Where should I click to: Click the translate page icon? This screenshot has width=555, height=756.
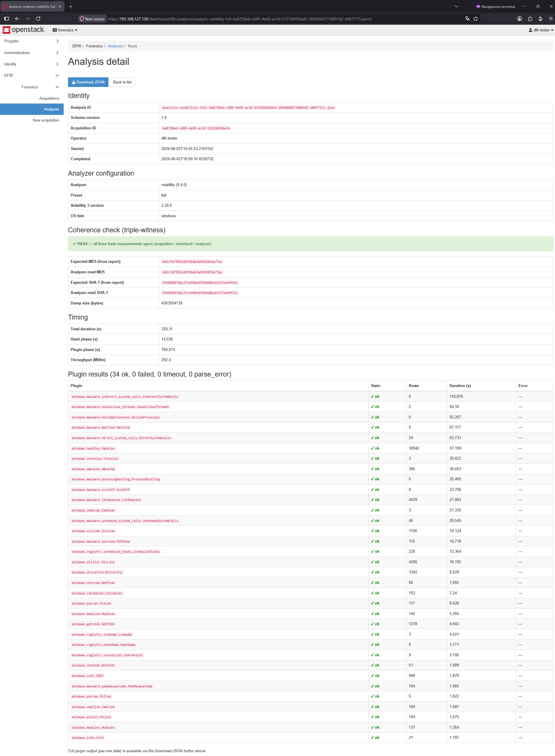(x=467, y=19)
